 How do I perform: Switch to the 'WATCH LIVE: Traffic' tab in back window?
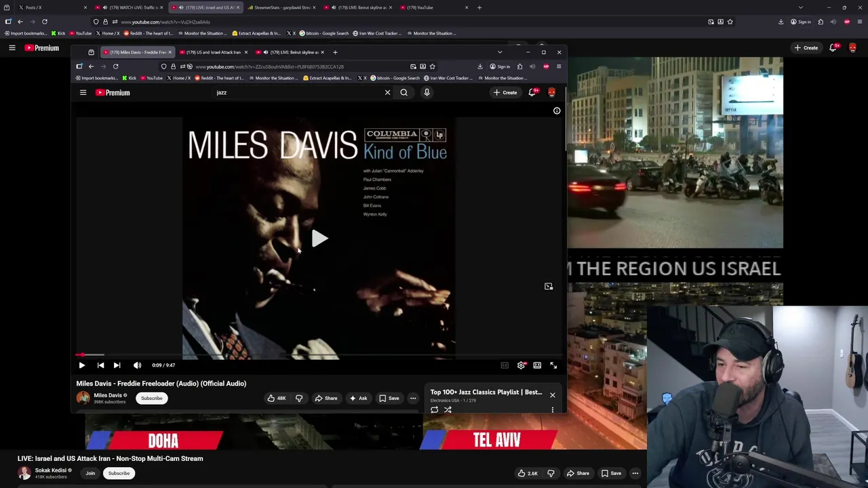click(129, 7)
